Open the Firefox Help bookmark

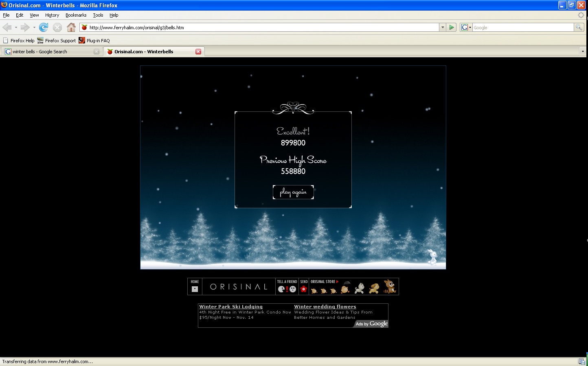tap(19, 40)
